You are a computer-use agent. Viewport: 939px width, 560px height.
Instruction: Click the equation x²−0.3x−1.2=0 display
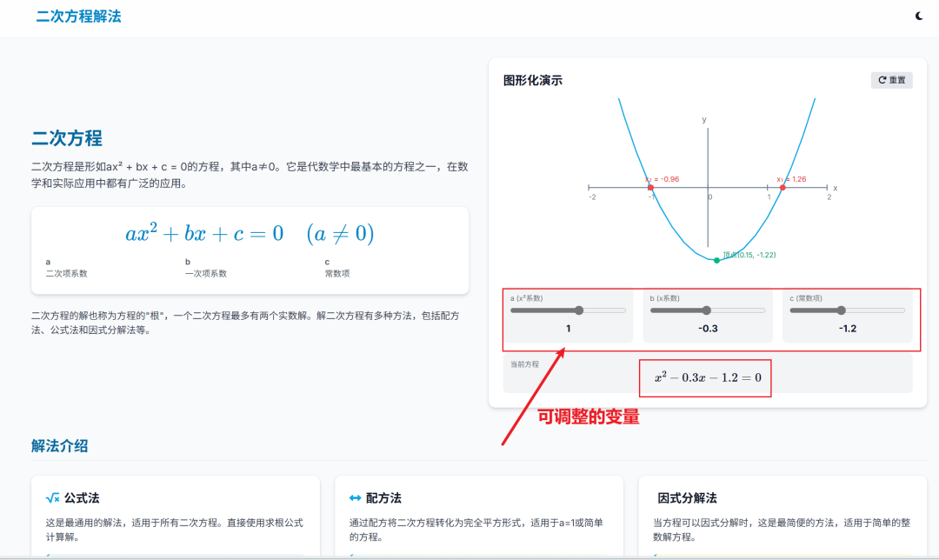coord(704,377)
